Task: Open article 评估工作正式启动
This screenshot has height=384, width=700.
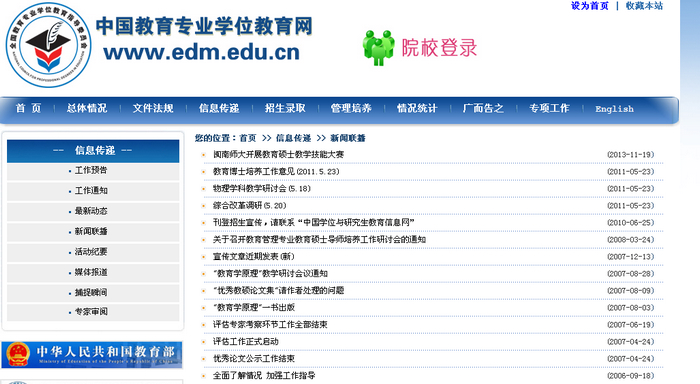Action: coord(246,342)
